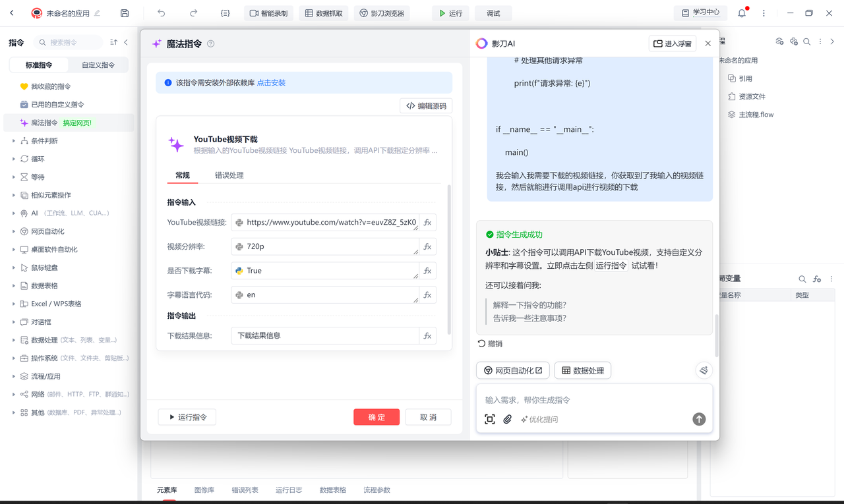Image resolution: width=844 pixels, height=504 pixels.
Task: Click fx button for 字幕语言代码 field
Action: coord(427,295)
